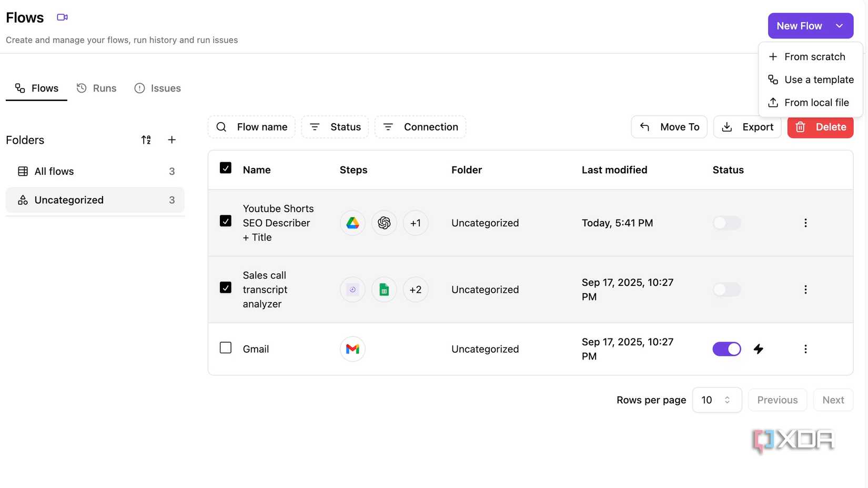This screenshot has width=868, height=488.
Task: Click the ChatGPT icon in the Youtube Shorts row
Action: [x=384, y=223]
